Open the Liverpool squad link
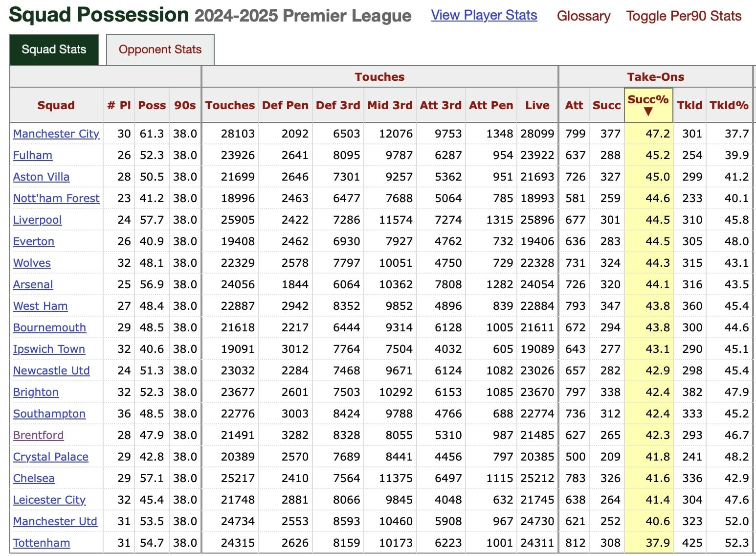 coord(38,220)
